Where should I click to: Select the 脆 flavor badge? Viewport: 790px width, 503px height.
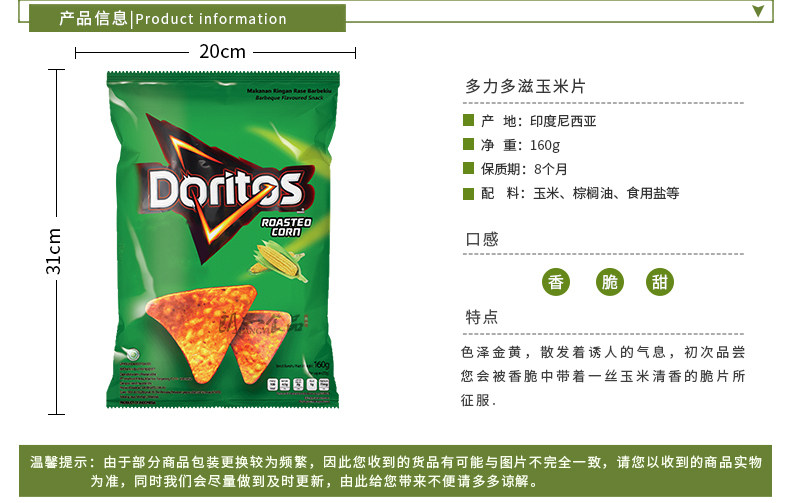click(x=610, y=282)
